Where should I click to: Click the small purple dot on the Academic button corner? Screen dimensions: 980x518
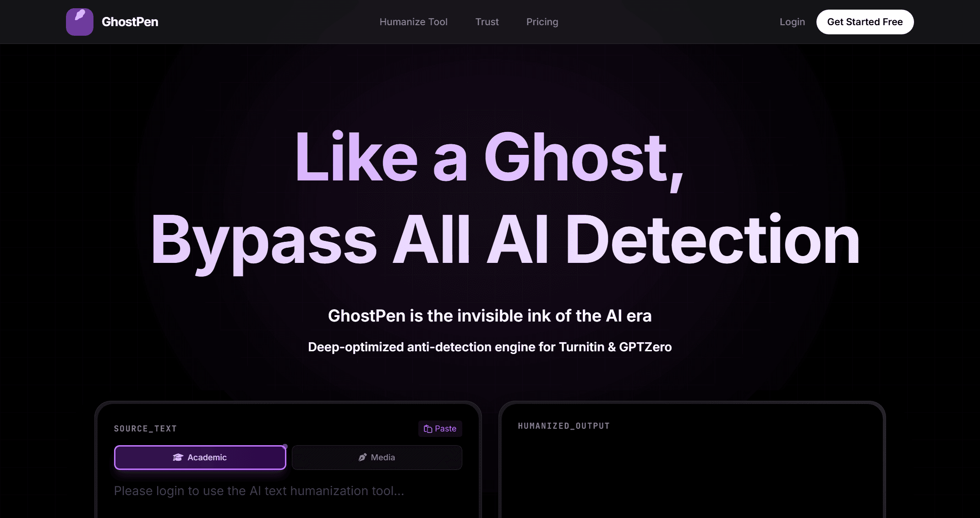tap(285, 446)
